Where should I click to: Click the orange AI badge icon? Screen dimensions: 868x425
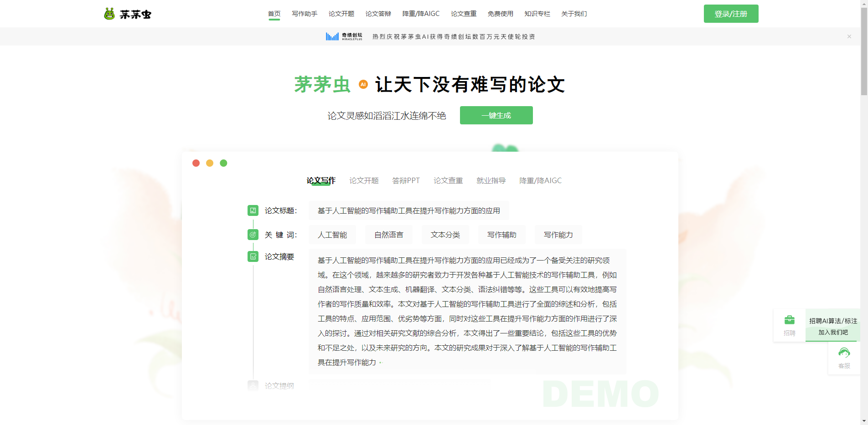363,84
